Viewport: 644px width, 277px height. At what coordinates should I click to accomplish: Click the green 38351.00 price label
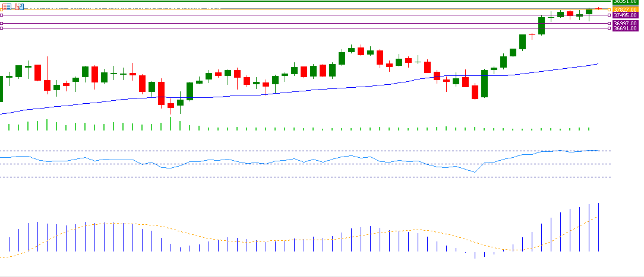(x=626, y=2)
